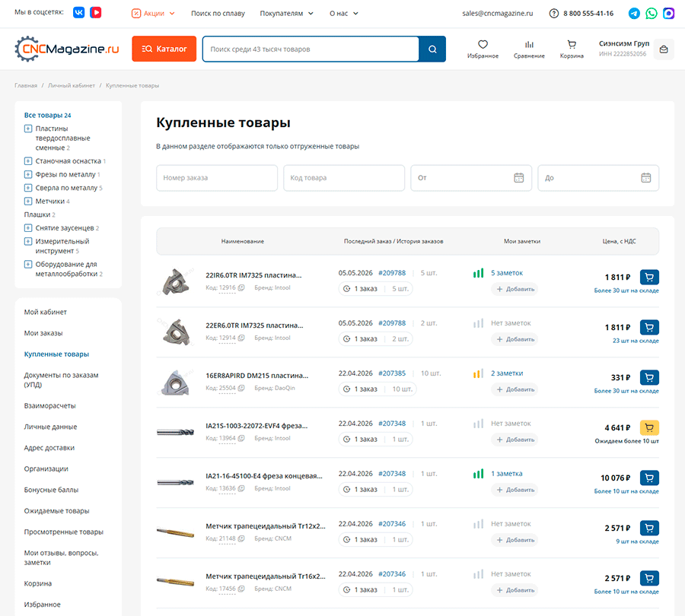Image resolution: width=685 pixels, height=616 pixels.
Task: Click the Каталог button
Action: click(x=164, y=49)
